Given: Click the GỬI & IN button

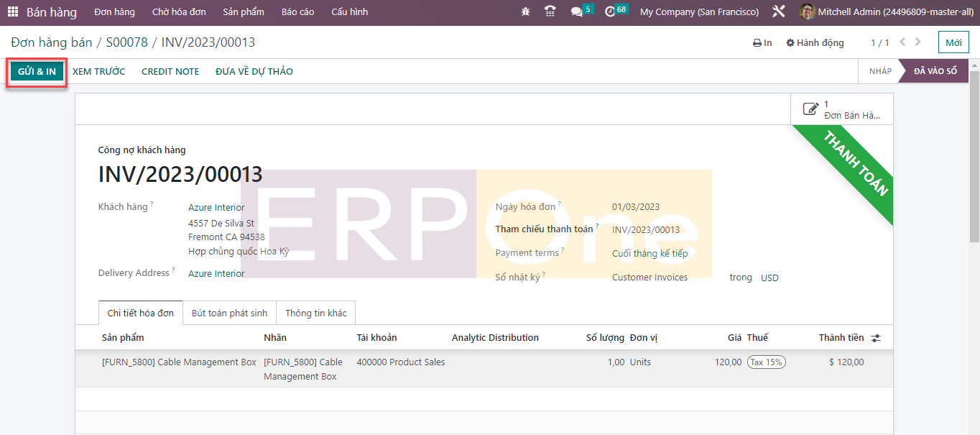Looking at the screenshot, I should (37, 72).
